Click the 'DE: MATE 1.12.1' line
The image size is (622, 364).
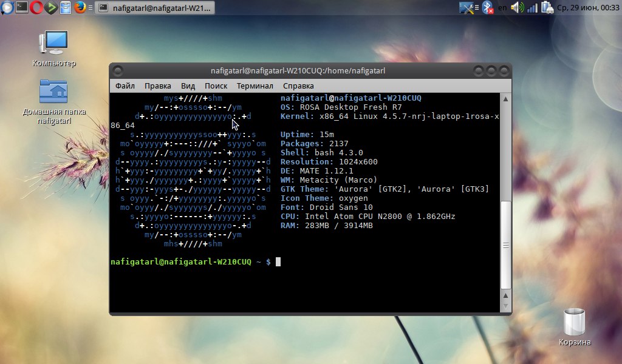316,170
